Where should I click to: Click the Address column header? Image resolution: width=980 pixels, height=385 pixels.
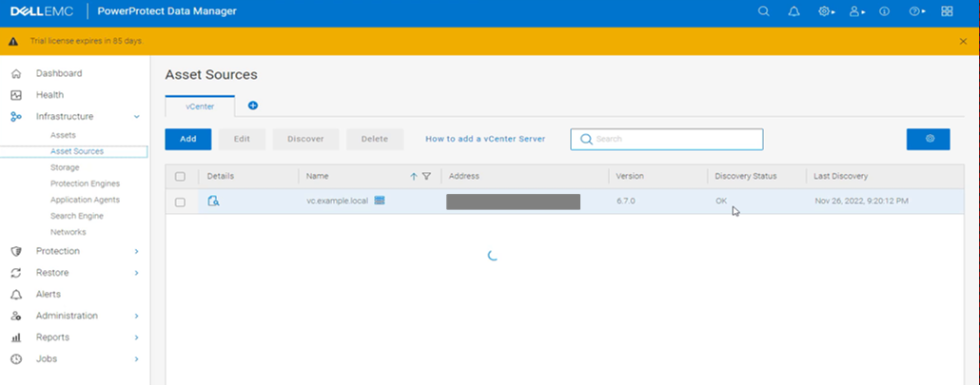click(463, 177)
